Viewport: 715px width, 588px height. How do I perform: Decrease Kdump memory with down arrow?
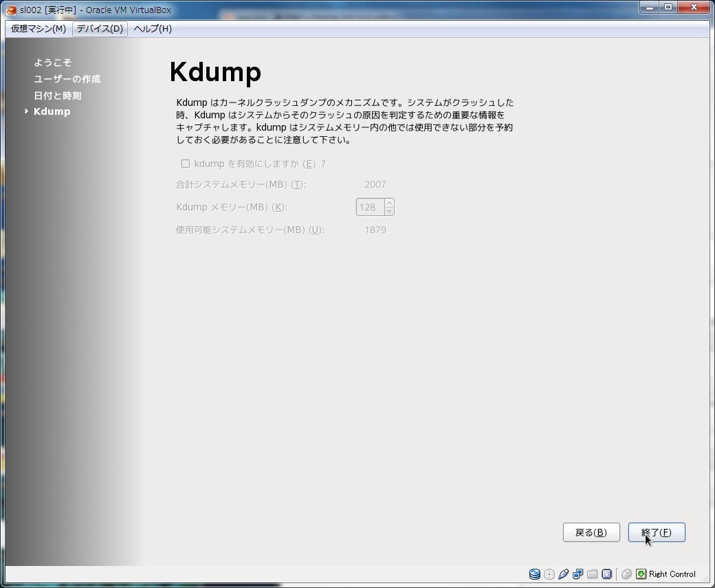coord(389,211)
